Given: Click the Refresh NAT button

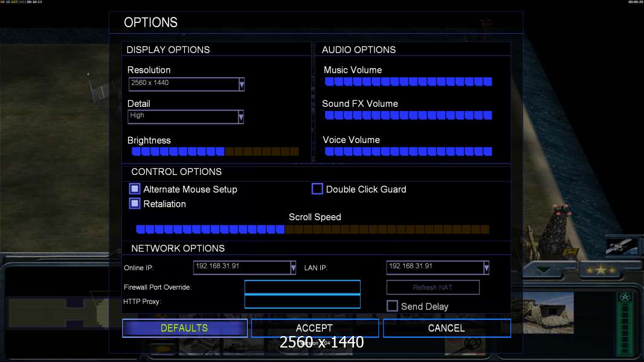Looking at the screenshot, I should click(433, 287).
